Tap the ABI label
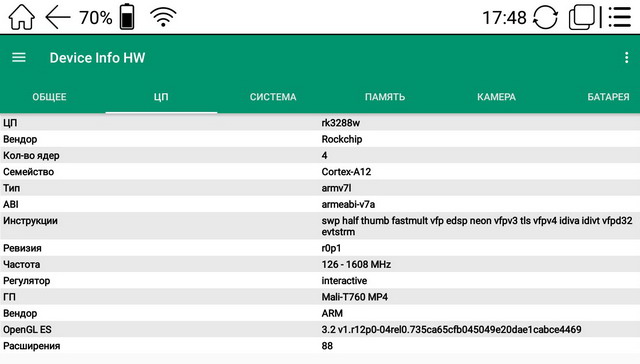 pyautogui.click(x=11, y=204)
